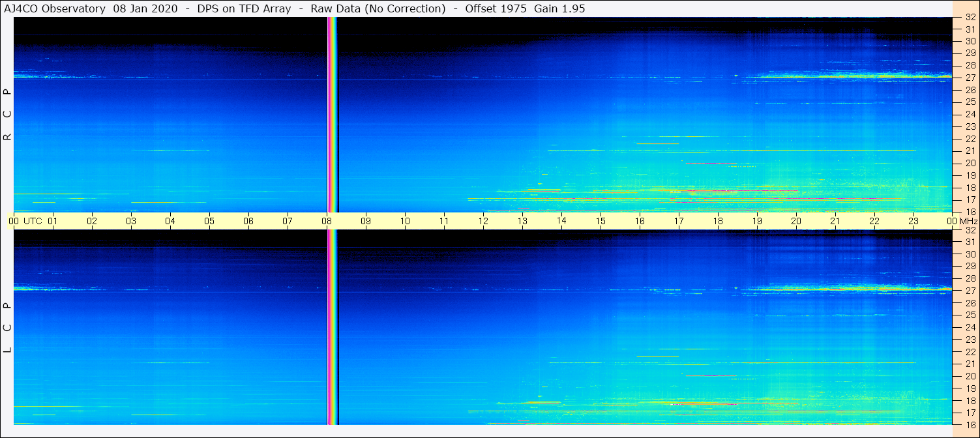Select the 13 hour label on time axis

click(522, 221)
